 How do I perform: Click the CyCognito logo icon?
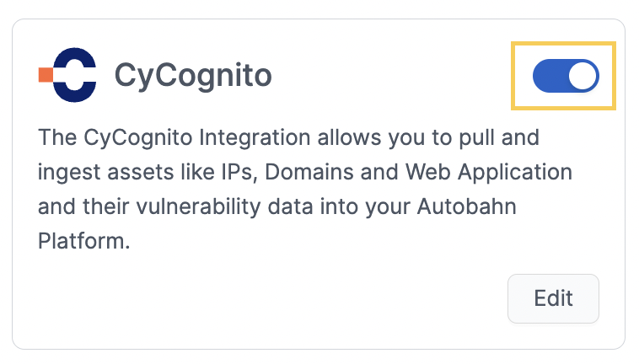tap(67, 75)
